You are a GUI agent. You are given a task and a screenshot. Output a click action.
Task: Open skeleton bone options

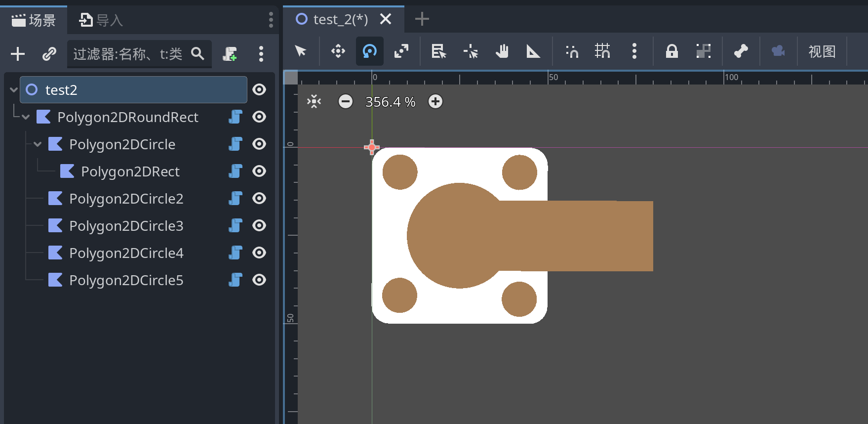point(741,51)
